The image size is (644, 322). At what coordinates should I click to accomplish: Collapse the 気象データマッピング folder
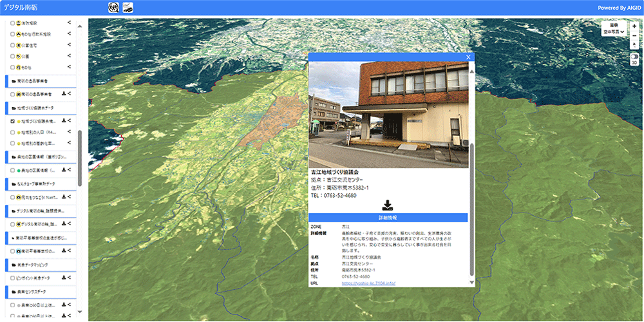click(41, 265)
